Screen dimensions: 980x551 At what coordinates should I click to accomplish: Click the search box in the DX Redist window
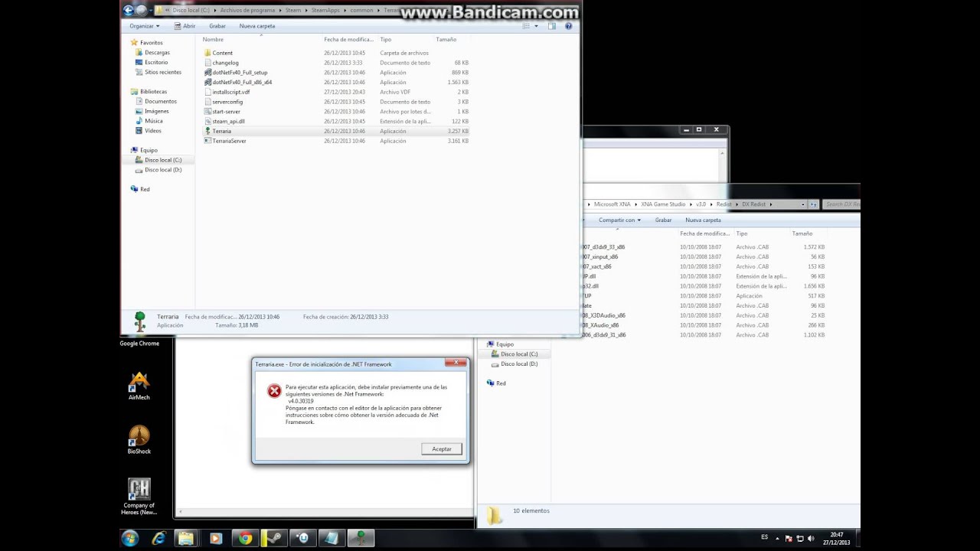pyautogui.click(x=841, y=204)
